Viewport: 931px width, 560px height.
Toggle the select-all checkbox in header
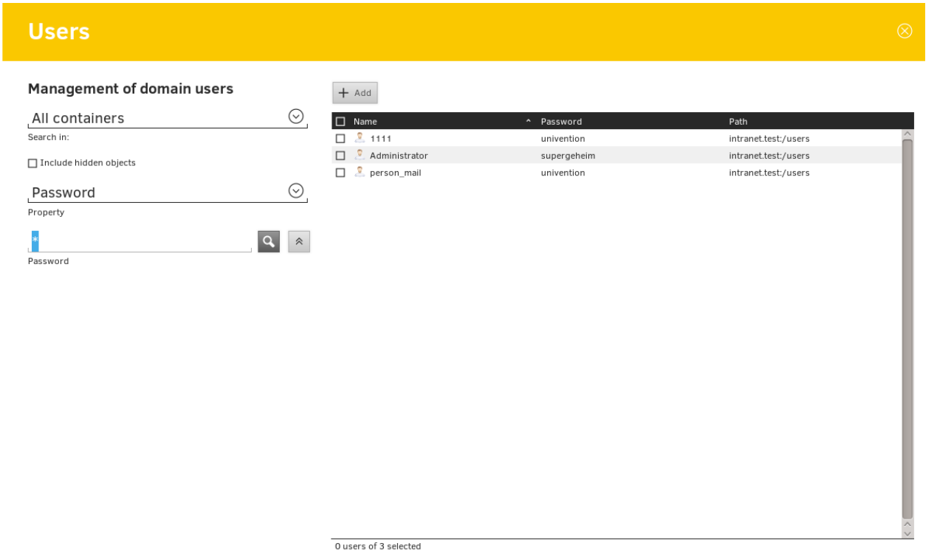340,122
